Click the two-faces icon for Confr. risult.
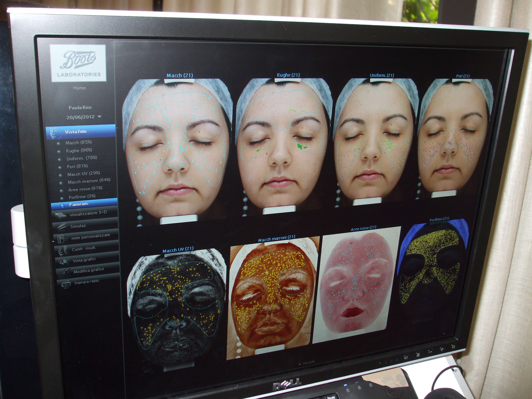Viewport: 532px width, 399px height. point(63,251)
